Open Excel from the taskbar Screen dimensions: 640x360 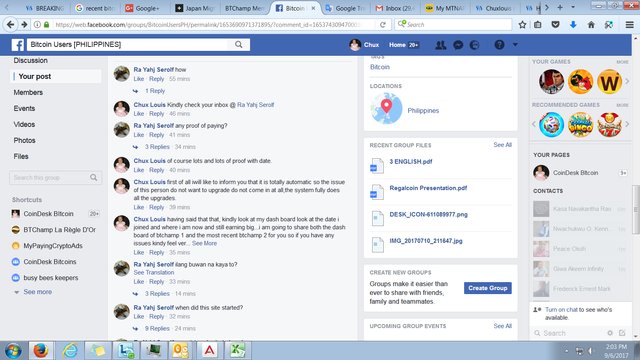pyautogui.click(x=237, y=351)
